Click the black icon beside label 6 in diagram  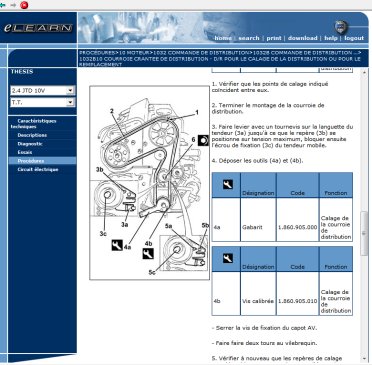coord(203,140)
